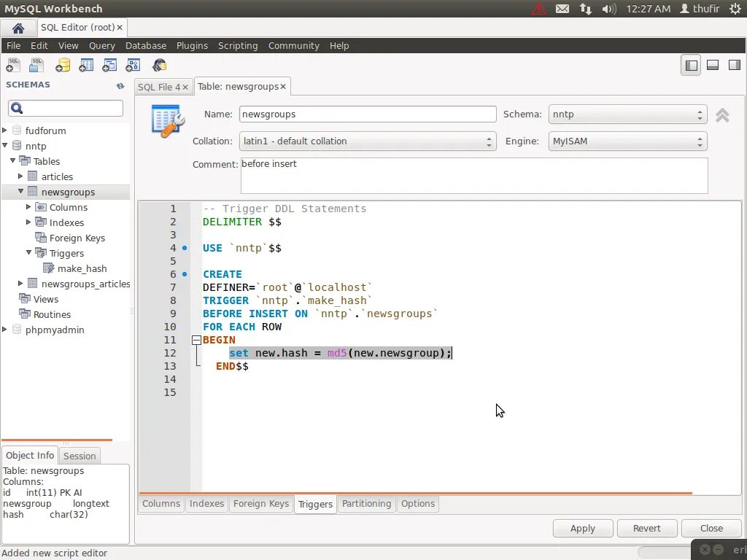Create a new table toolbar icon
The height and width of the screenshot is (560, 747).
[x=86, y=65]
